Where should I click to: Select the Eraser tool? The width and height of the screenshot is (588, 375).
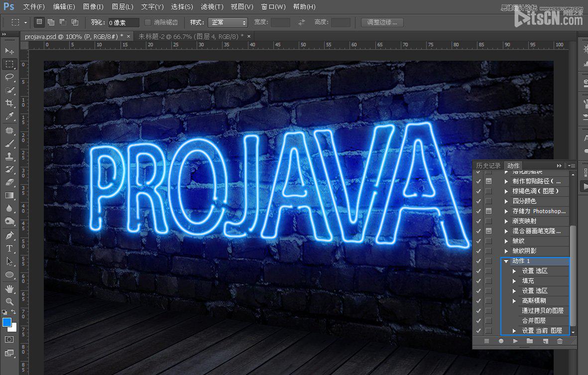(x=9, y=182)
